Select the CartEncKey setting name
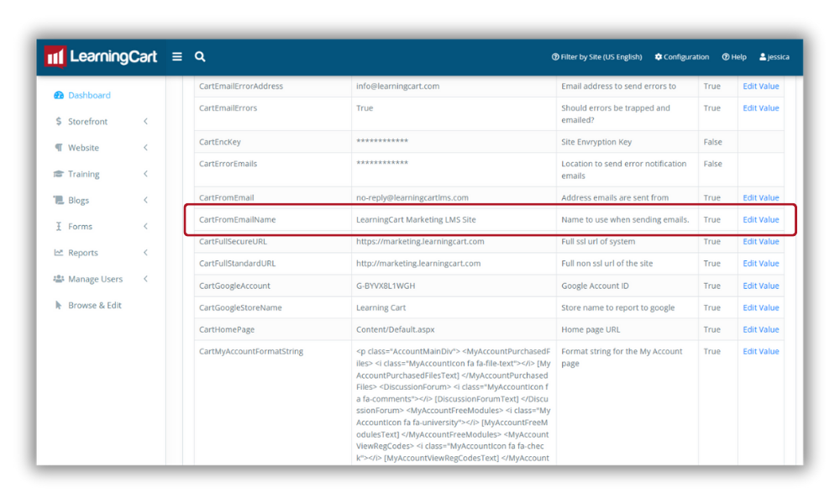The width and height of the screenshot is (840, 504). [219, 142]
